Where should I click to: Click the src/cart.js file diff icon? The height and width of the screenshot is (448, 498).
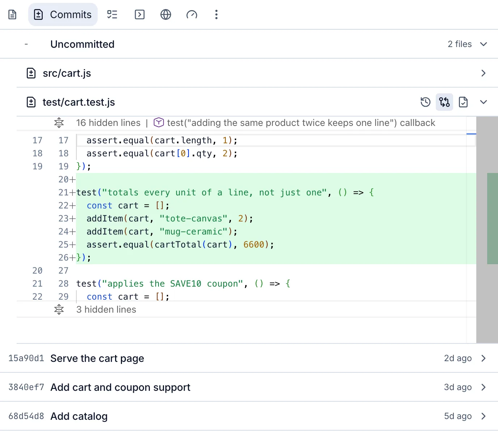tap(31, 73)
